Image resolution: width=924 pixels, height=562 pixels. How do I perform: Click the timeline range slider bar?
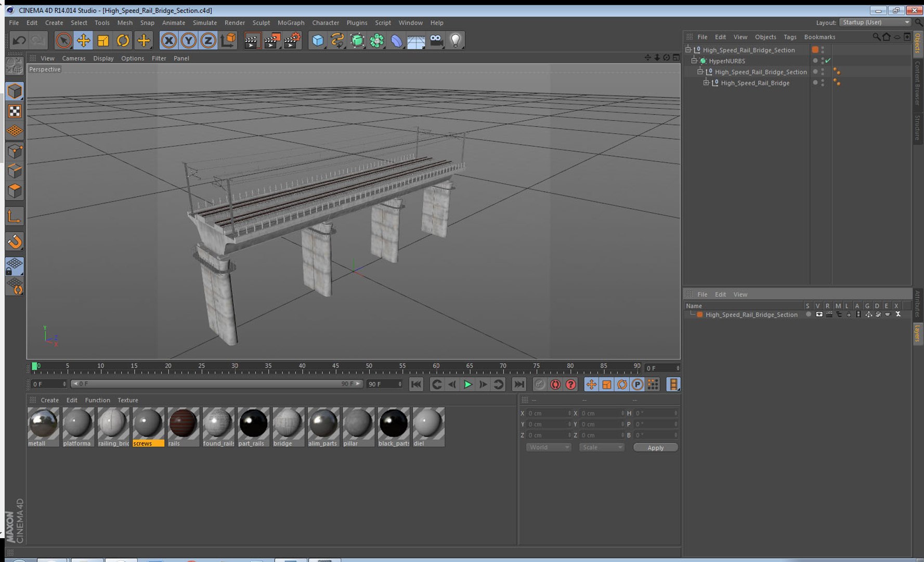point(216,384)
